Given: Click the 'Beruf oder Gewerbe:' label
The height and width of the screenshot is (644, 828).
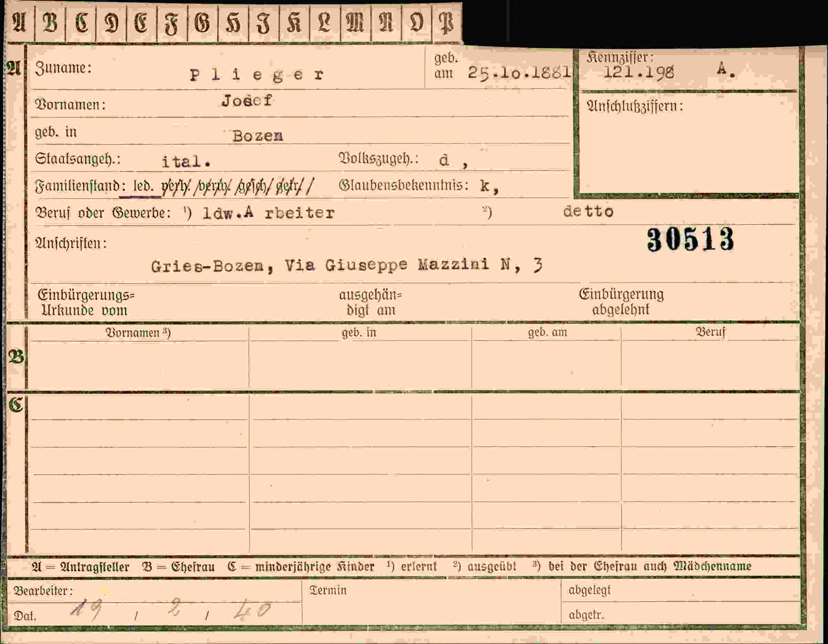Looking at the screenshot, I should click(x=103, y=213).
